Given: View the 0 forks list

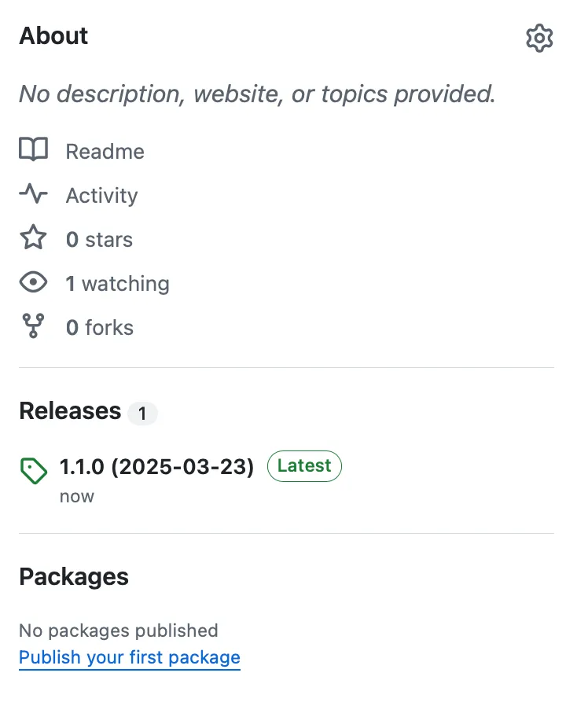Looking at the screenshot, I should (x=98, y=327).
